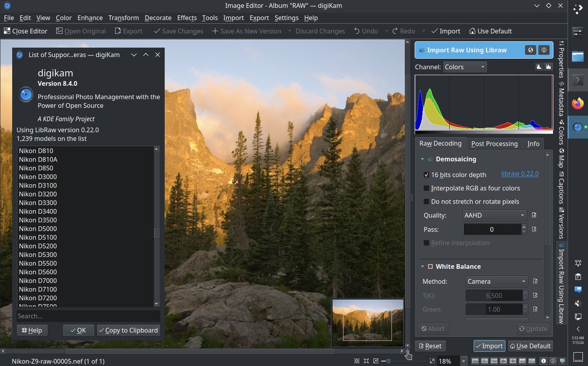The height and width of the screenshot is (366, 588).
Task: Open Metadata sidebar tab
Action: pyautogui.click(x=561, y=99)
